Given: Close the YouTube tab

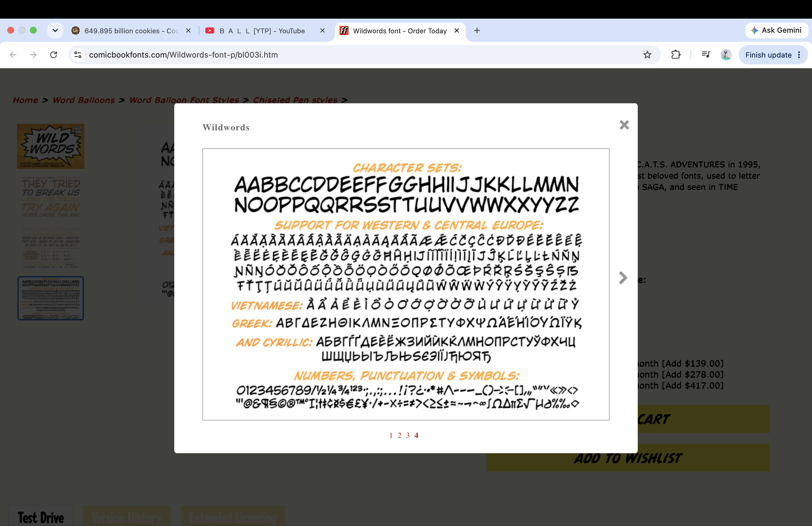Looking at the screenshot, I should click(323, 31).
